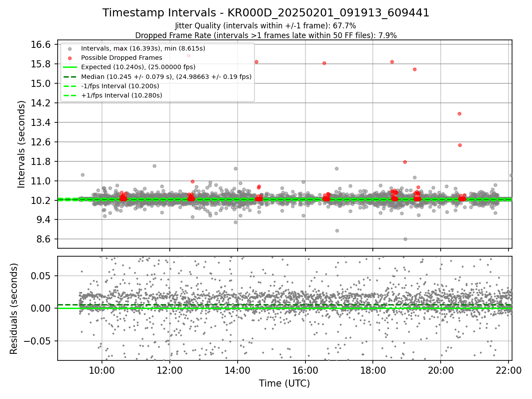
Task: Click legend entry Median (10.245 +/- 0.079 s)
Action: click(166, 77)
